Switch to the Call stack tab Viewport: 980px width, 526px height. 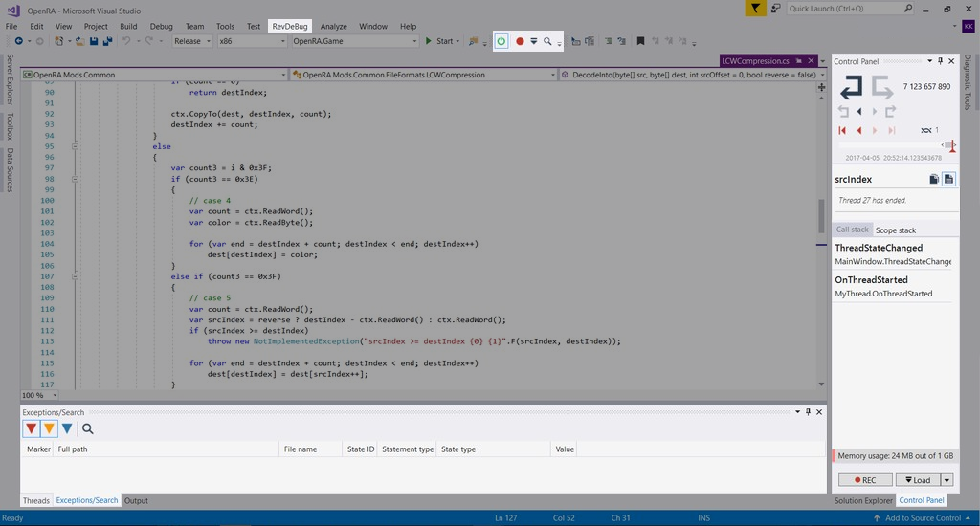click(853, 230)
